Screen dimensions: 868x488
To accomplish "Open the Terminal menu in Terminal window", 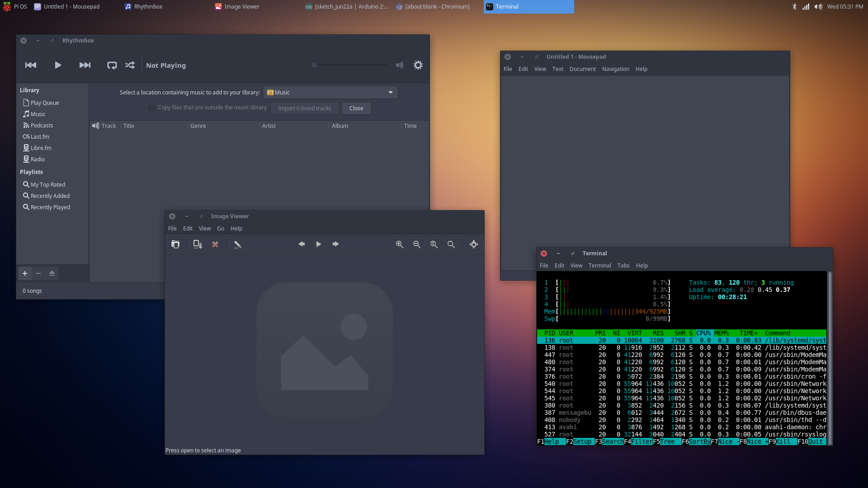I will coord(599,265).
